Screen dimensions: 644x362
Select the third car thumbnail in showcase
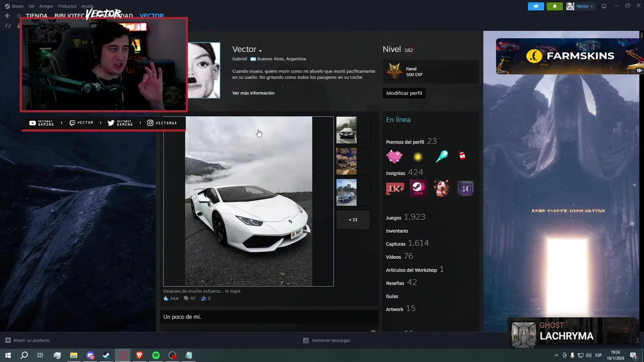pos(346,192)
